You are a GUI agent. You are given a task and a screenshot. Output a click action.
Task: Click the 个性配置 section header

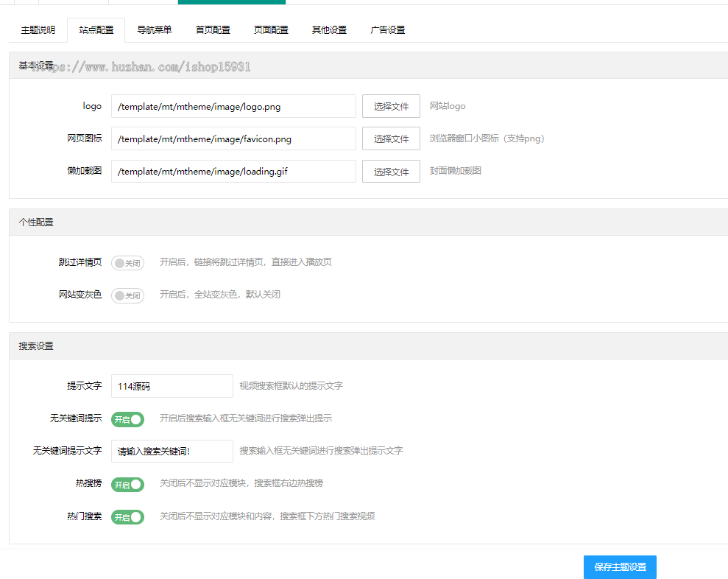tap(369, 222)
